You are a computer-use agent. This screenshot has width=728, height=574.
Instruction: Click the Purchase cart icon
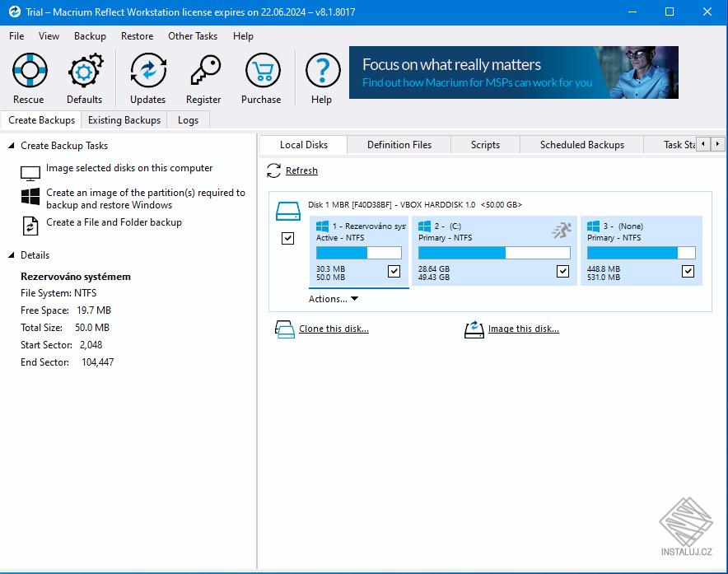coord(261,70)
